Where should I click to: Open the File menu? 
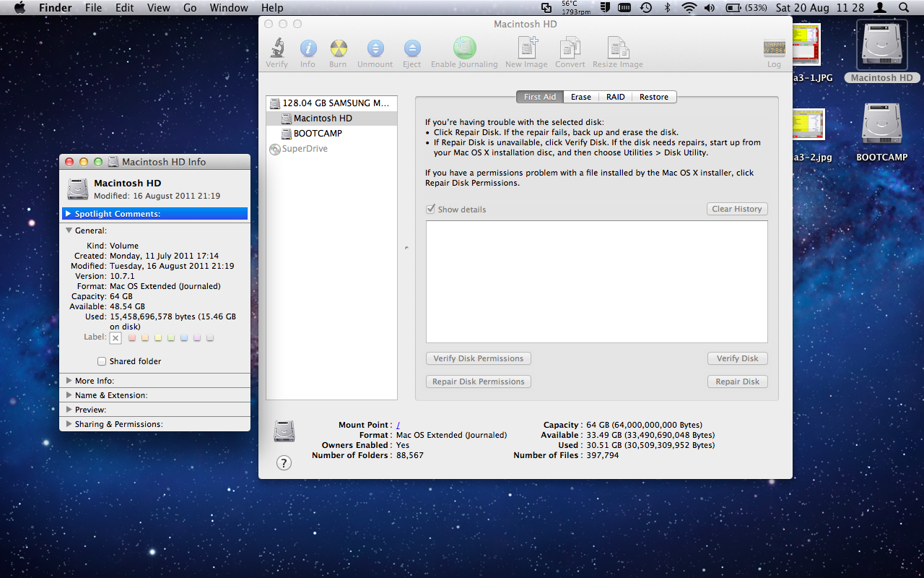pyautogui.click(x=93, y=8)
